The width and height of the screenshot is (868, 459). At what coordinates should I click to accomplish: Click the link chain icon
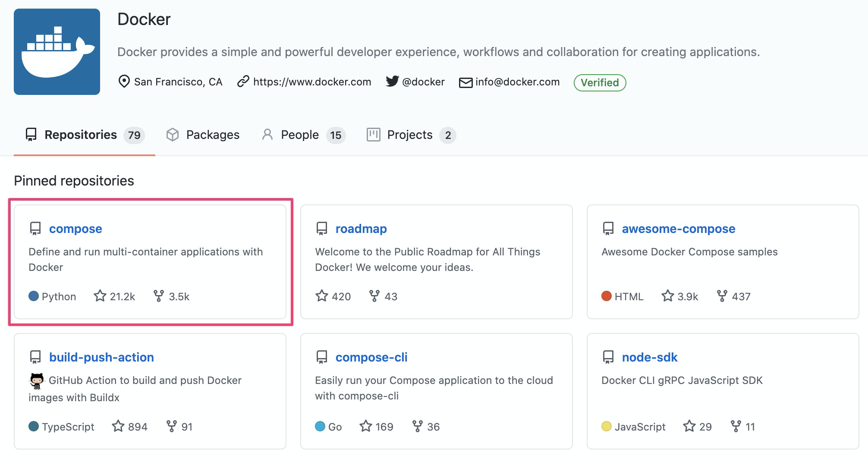pyautogui.click(x=243, y=81)
